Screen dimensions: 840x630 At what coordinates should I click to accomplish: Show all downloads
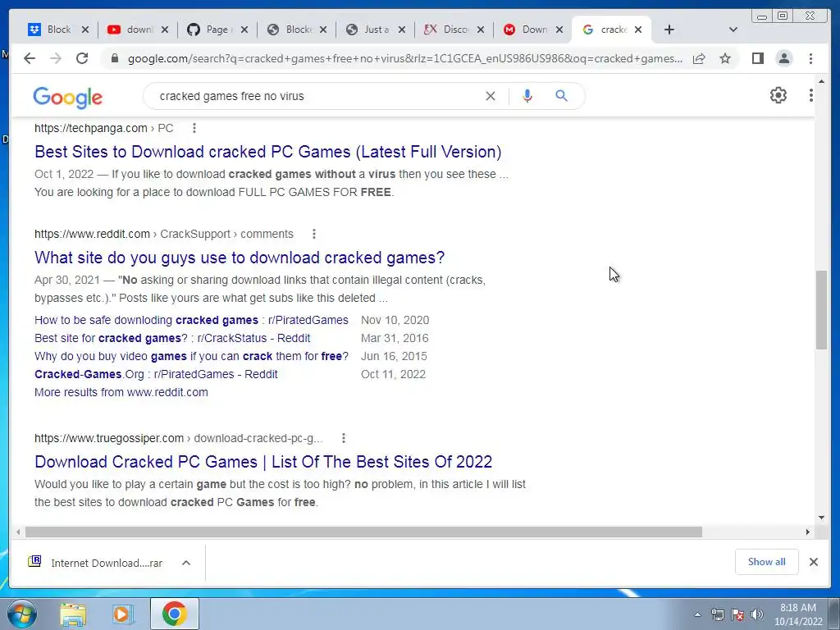(767, 562)
